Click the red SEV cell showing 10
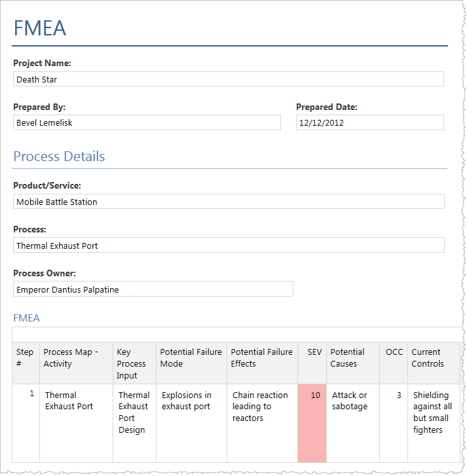 (312, 422)
